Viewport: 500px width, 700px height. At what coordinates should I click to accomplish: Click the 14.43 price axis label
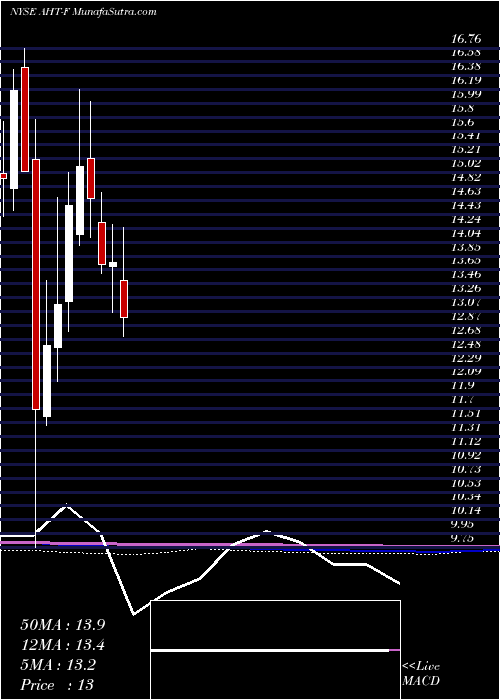[466, 205]
